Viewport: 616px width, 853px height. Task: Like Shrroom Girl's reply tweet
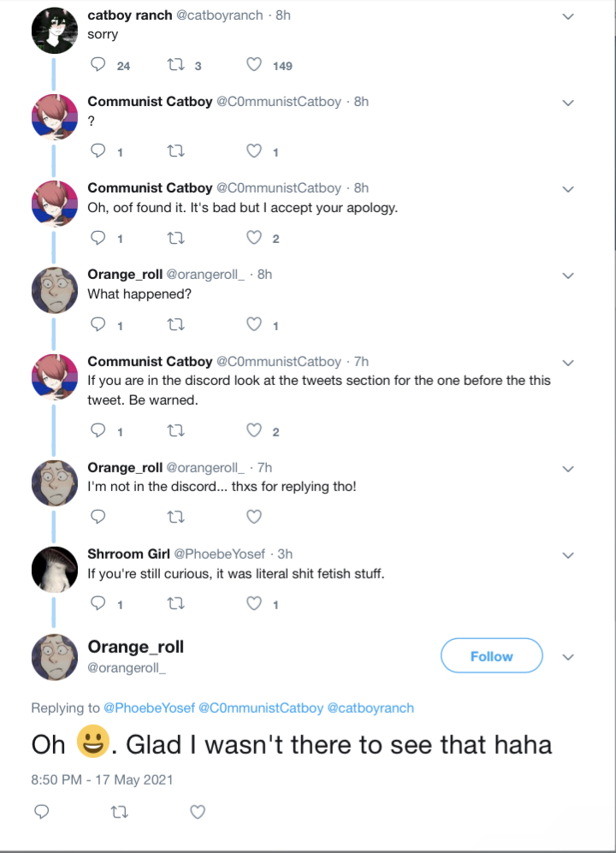(x=254, y=605)
